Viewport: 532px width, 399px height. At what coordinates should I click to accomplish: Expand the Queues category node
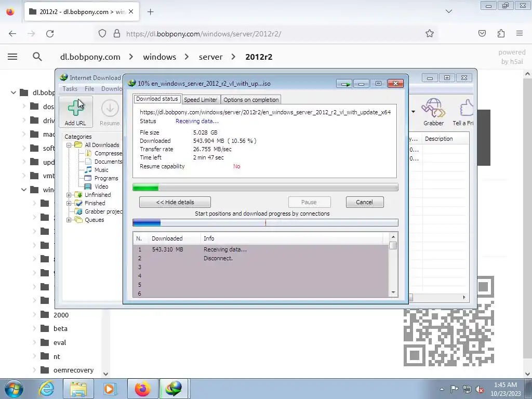tap(69, 220)
